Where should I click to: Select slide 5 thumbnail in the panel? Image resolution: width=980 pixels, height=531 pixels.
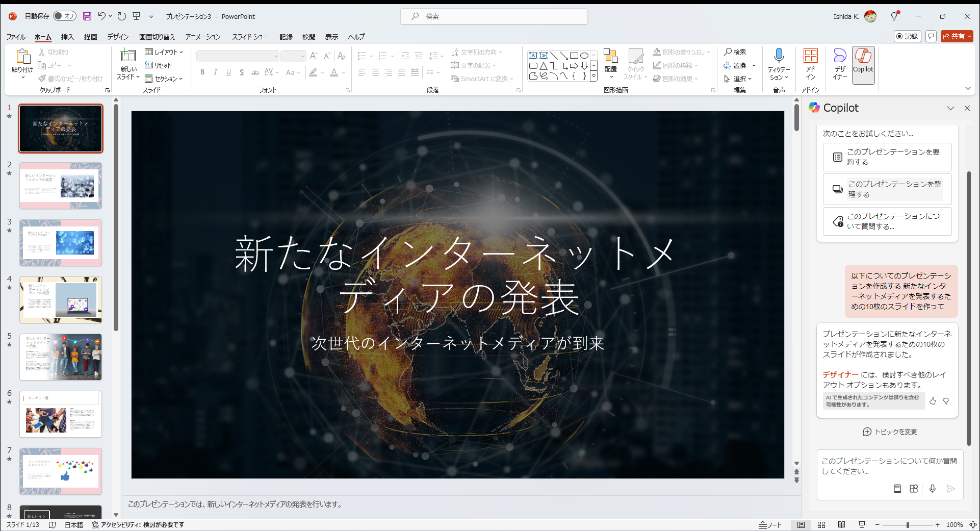pyautogui.click(x=60, y=357)
